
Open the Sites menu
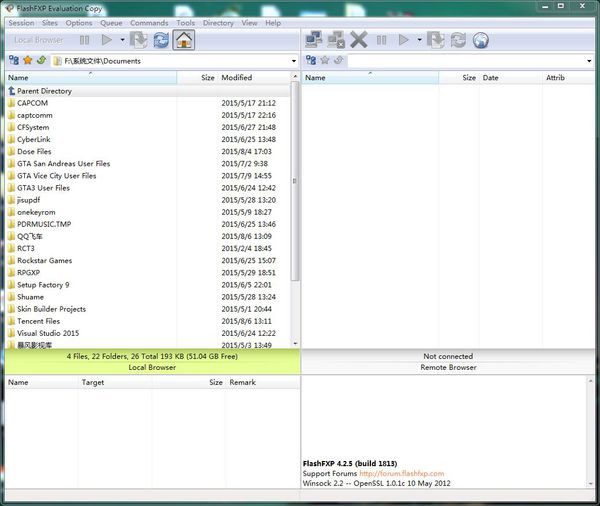point(50,22)
